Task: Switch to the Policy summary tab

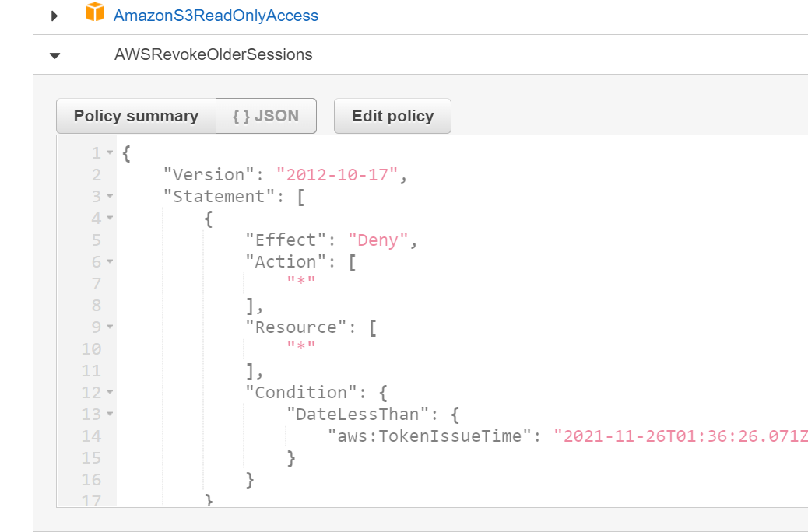Action: pos(136,116)
